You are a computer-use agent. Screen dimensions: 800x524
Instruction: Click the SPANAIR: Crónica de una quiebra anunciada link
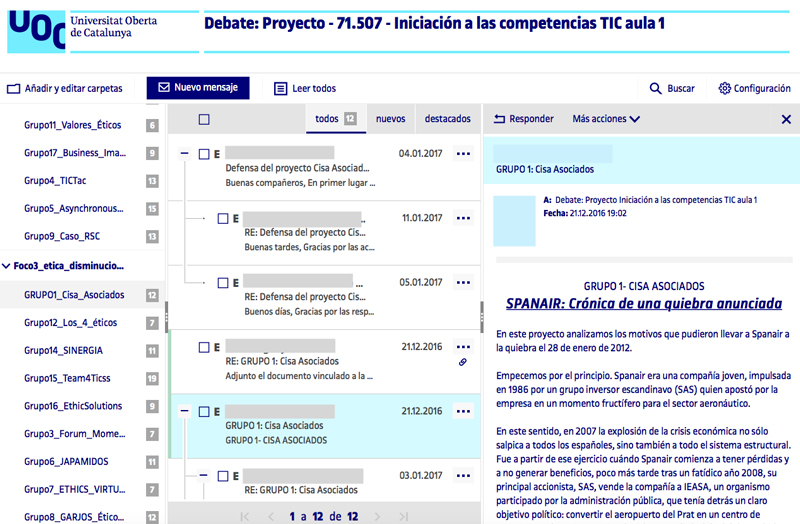644,304
